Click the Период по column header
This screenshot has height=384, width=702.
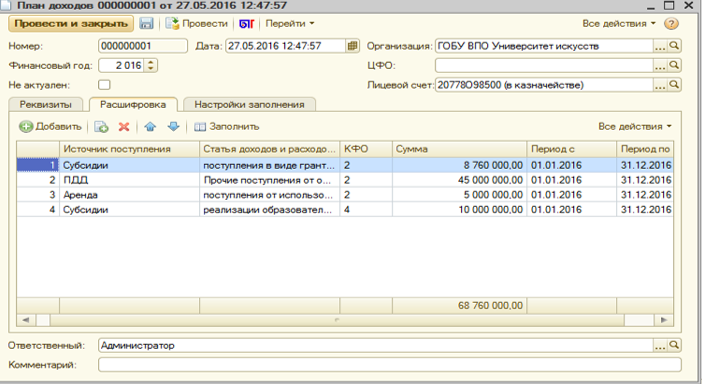(x=645, y=149)
